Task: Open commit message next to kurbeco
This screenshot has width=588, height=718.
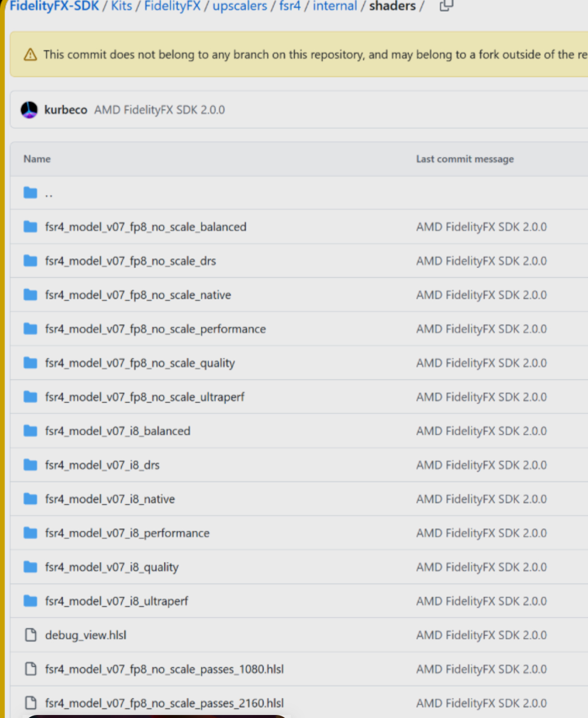Action: point(160,110)
